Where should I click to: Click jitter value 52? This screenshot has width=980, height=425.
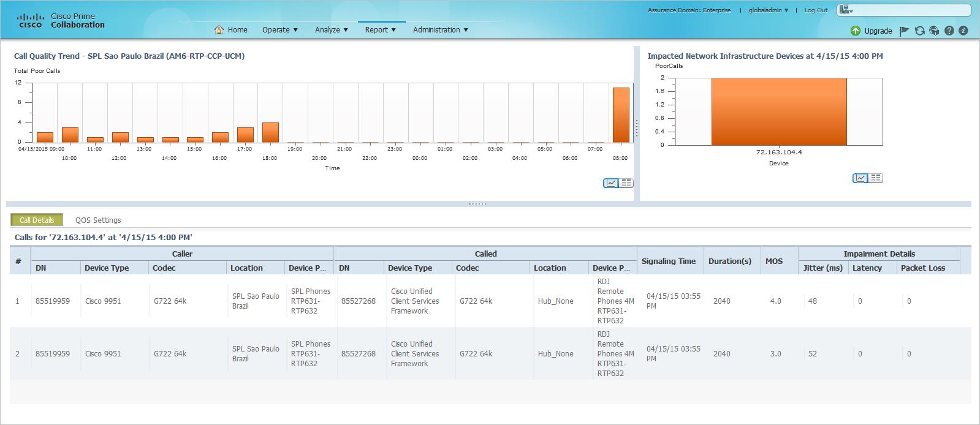813,354
